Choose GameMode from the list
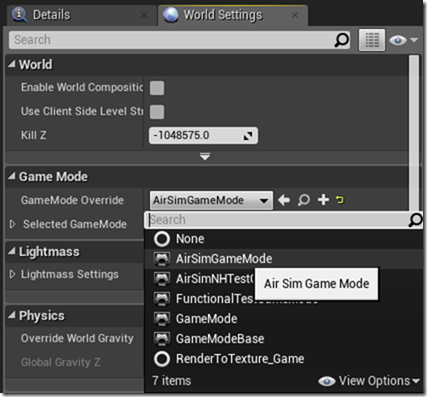This screenshot has height=397, width=427. tap(283, 319)
